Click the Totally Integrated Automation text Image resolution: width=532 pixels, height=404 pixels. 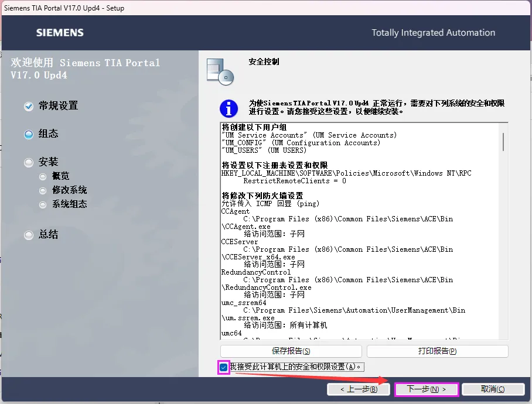(433, 33)
